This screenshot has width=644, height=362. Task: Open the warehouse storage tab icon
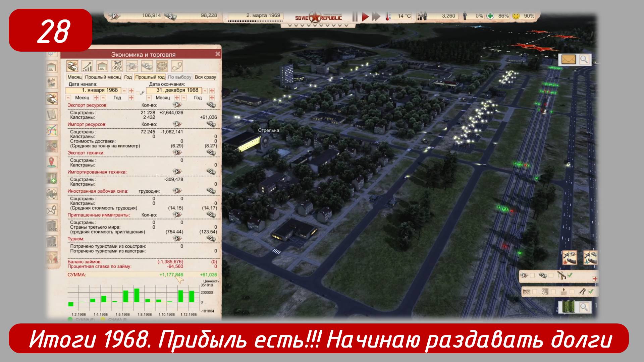[x=102, y=66]
